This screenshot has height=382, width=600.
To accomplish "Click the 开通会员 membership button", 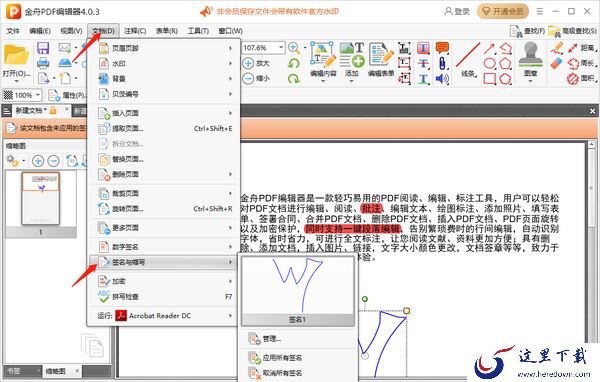I will [502, 11].
